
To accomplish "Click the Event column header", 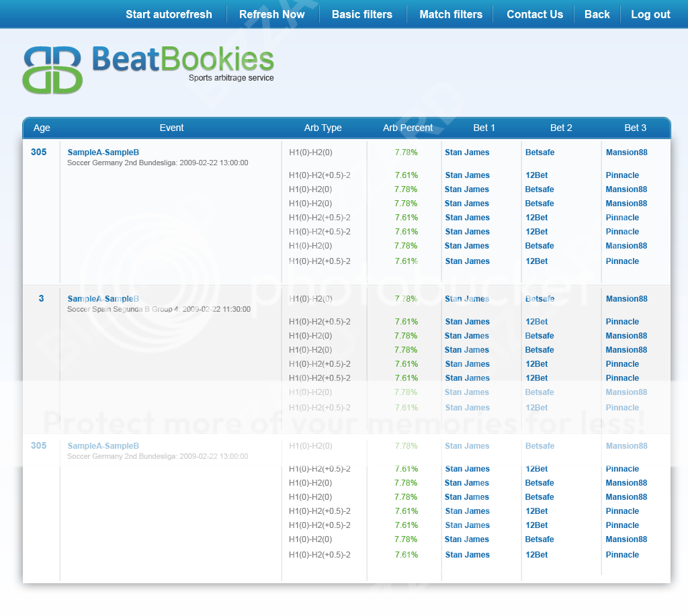I will [x=171, y=128].
